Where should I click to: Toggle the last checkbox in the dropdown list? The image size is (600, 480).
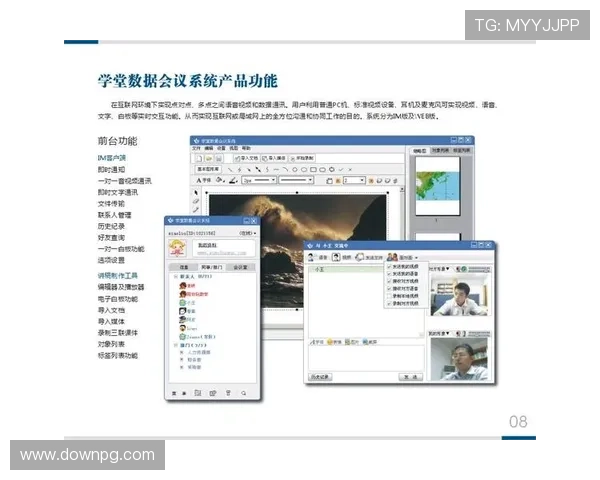tap(388, 302)
